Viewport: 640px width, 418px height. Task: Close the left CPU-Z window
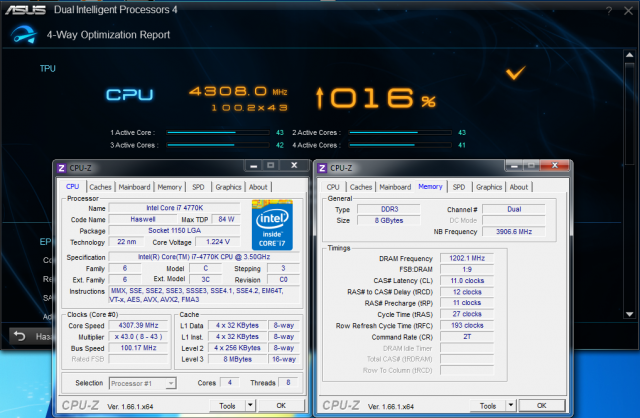294,165
